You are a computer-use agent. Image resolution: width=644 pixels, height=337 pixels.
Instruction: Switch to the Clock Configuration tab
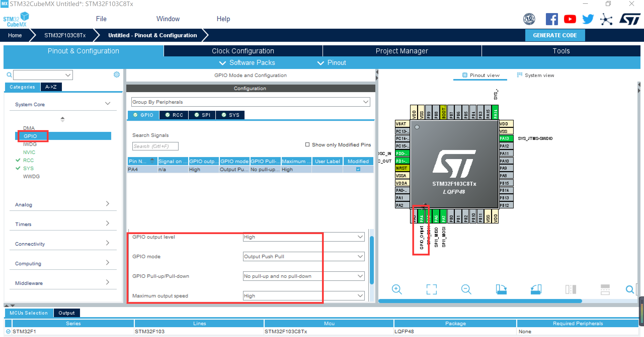[x=243, y=51]
